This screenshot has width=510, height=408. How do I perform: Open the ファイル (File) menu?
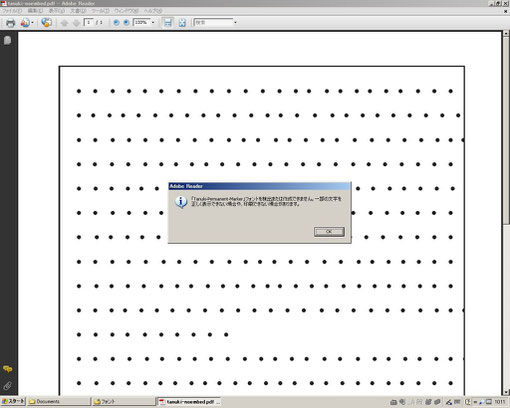[12, 11]
